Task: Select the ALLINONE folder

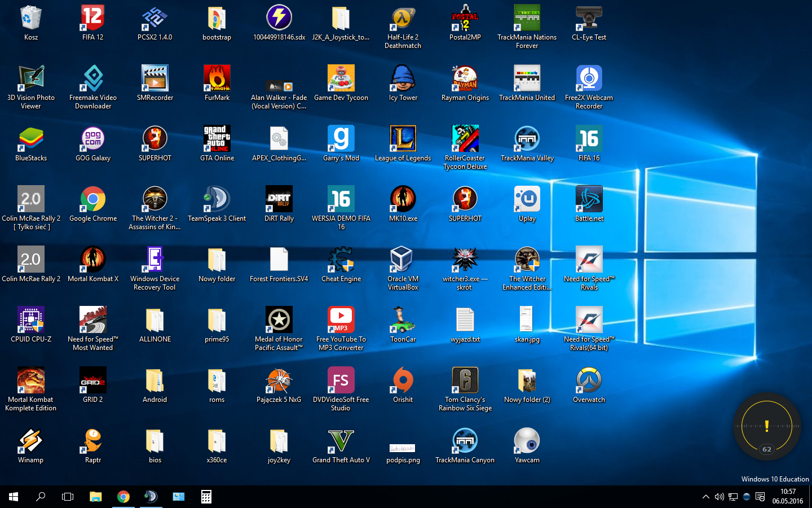Action: click(155, 320)
